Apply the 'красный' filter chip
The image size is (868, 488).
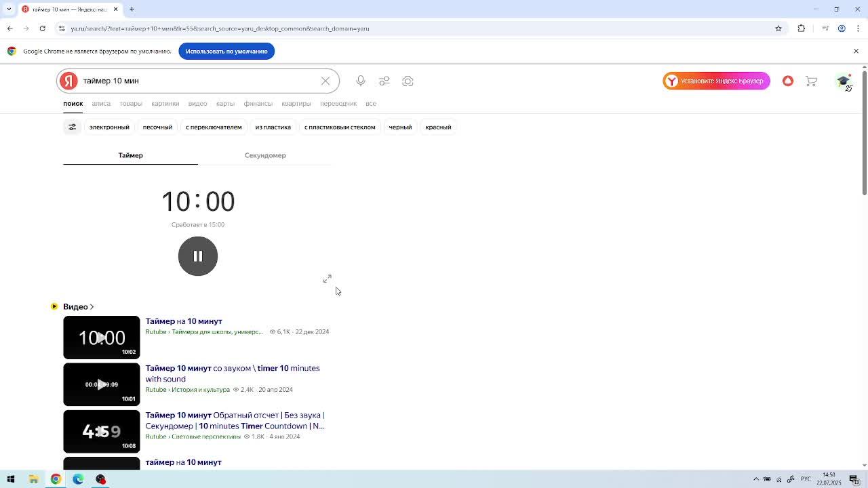(x=438, y=127)
